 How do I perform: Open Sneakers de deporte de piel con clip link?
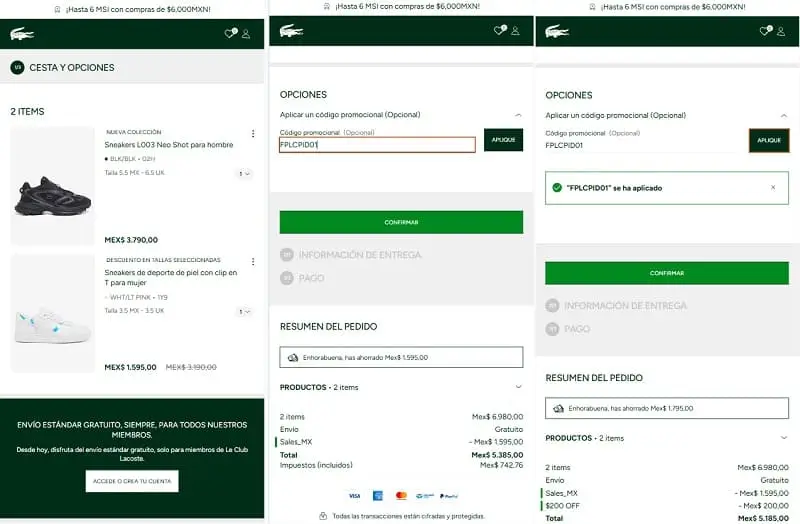171,278
